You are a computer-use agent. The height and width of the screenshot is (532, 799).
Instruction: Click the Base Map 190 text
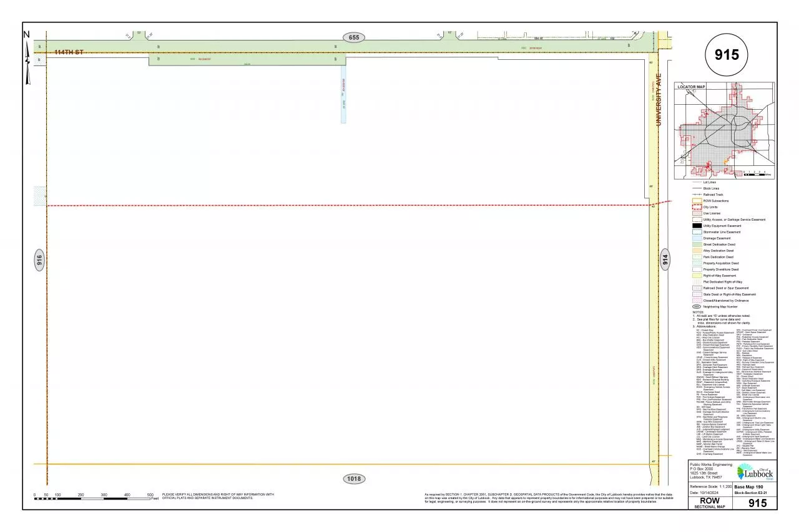pos(748,486)
